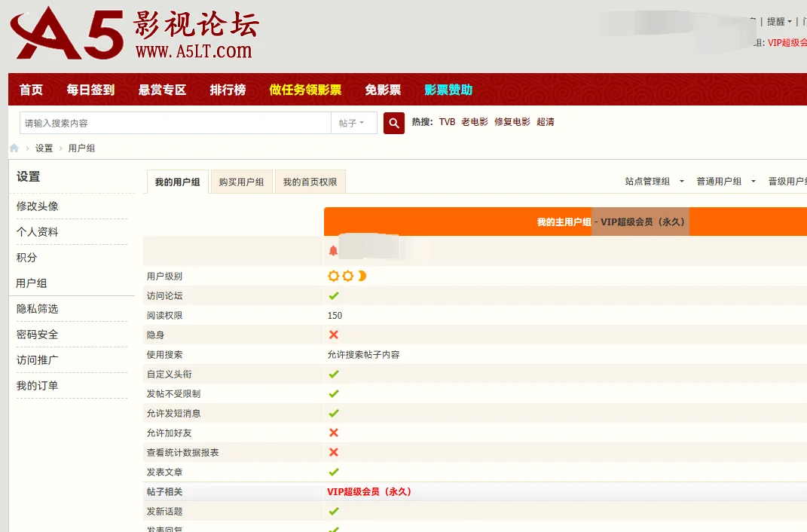Select 用户组 in the settings sidebar
Viewport: 807px width, 532px height.
point(32,283)
